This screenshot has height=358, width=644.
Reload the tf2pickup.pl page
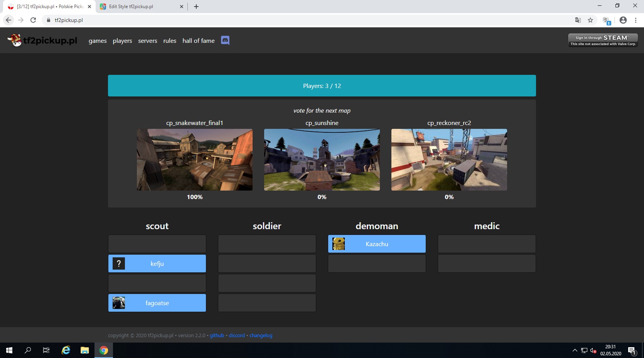coord(33,20)
